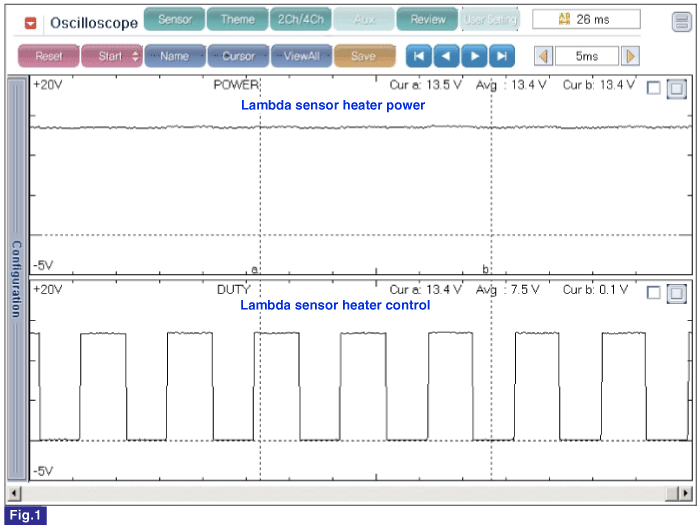Click the Start button

112,56
